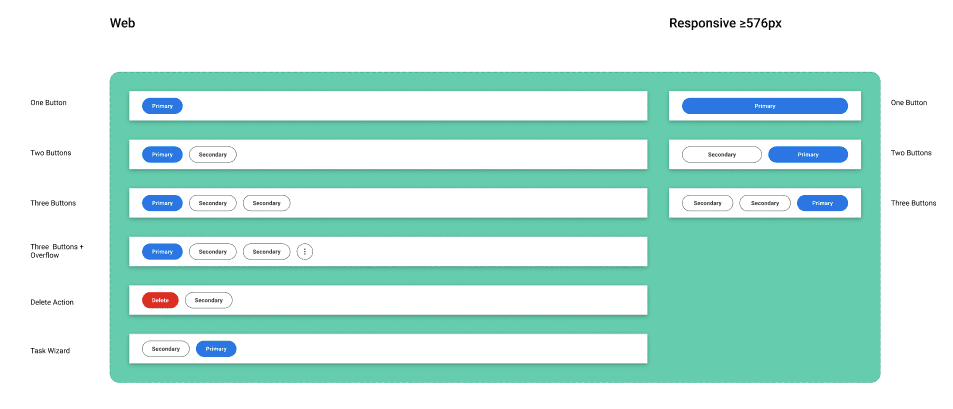This screenshot has height=409, width=953.
Task: Click Primary in the Responsive Three Buttons row
Action: coord(822,203)
